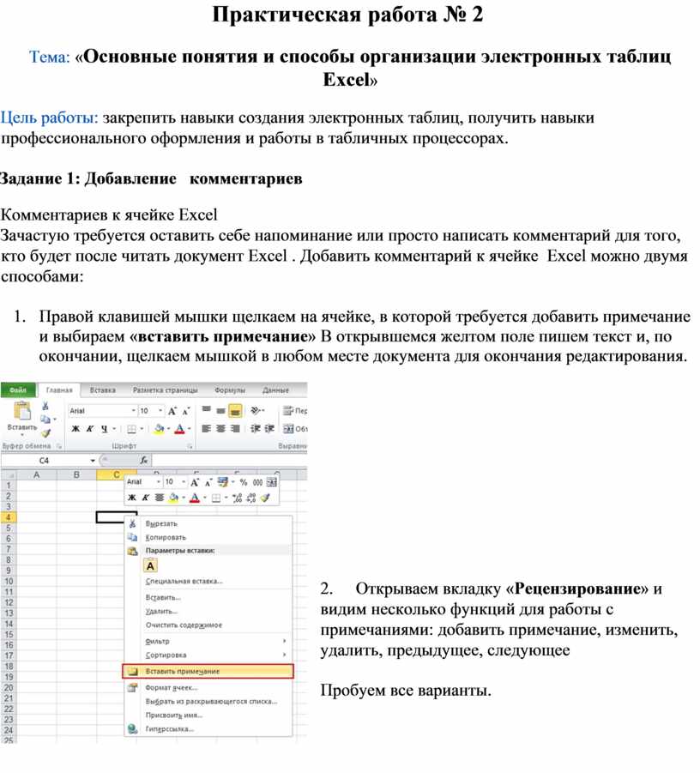This screenshot has width=700, height=773.
Task: Toggle bold Ж in the ribbon
Action: [x=75, y=429]
